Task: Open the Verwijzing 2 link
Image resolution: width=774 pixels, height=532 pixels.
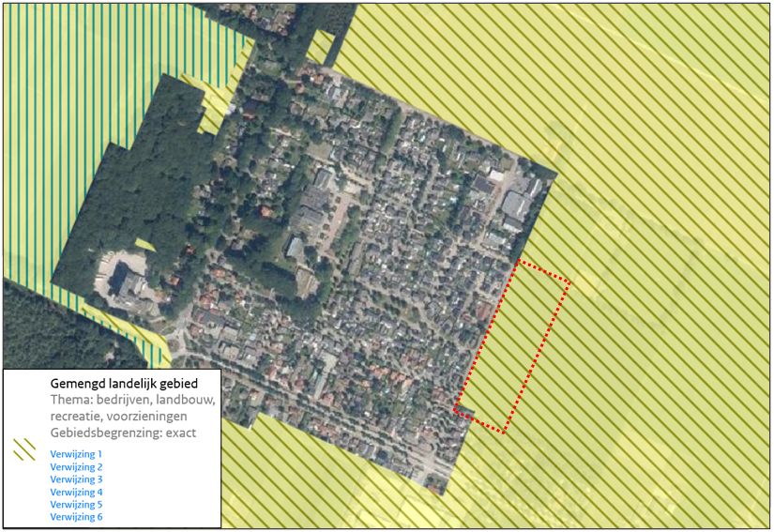Action: pyautogui.click(x=76, y=467)
